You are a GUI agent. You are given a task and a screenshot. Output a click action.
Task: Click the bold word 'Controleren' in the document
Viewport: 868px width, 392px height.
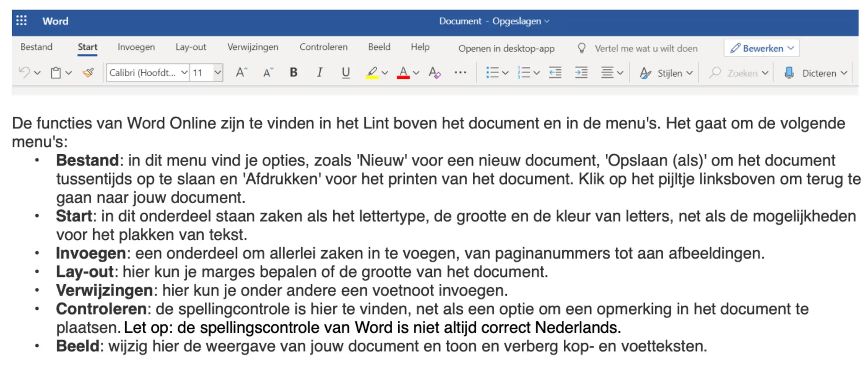tap(101, 309)
